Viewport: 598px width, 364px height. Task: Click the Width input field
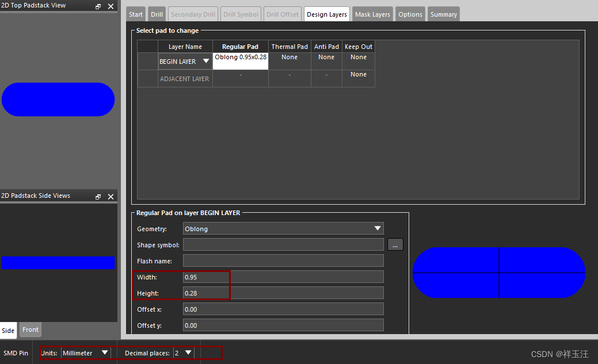coord(283,277)
